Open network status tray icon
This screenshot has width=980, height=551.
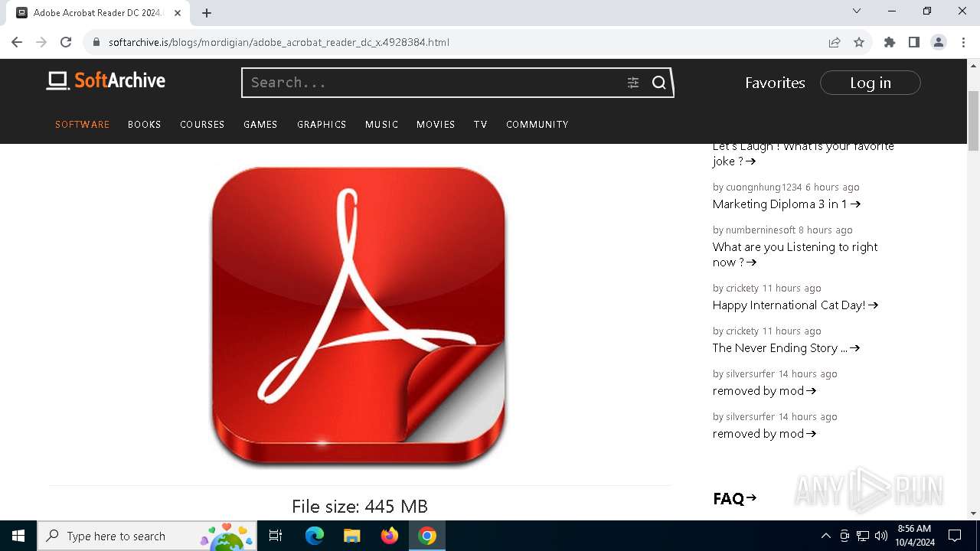tap(863, 536)
